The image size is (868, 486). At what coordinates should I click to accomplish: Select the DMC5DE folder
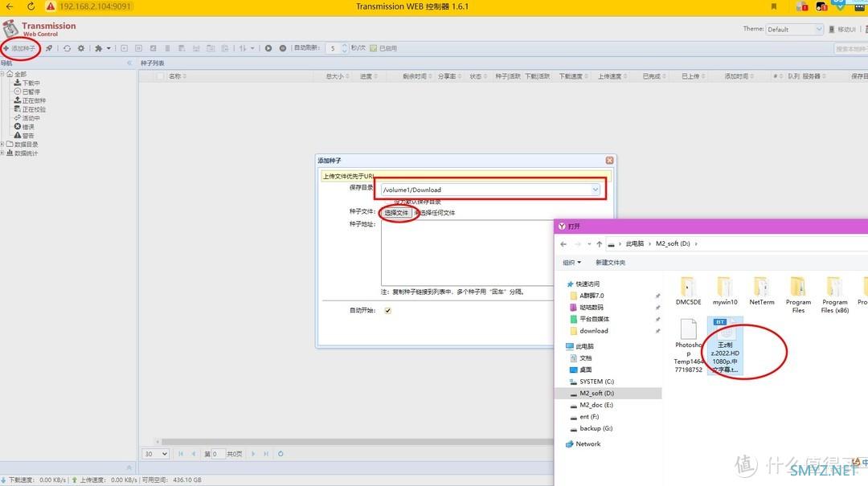(688, 291)
